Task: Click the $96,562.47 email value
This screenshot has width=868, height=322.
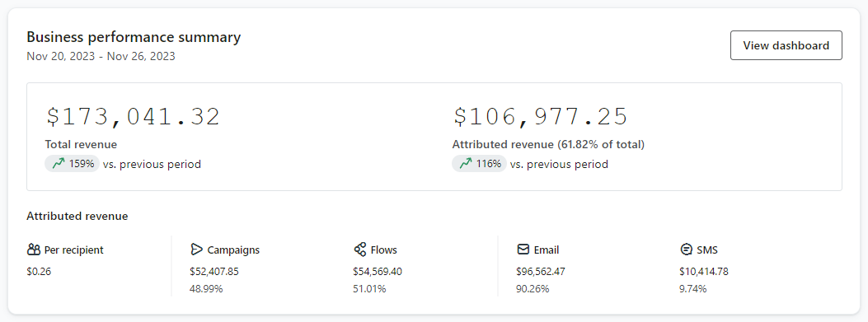Action: (x=541, y=272)
